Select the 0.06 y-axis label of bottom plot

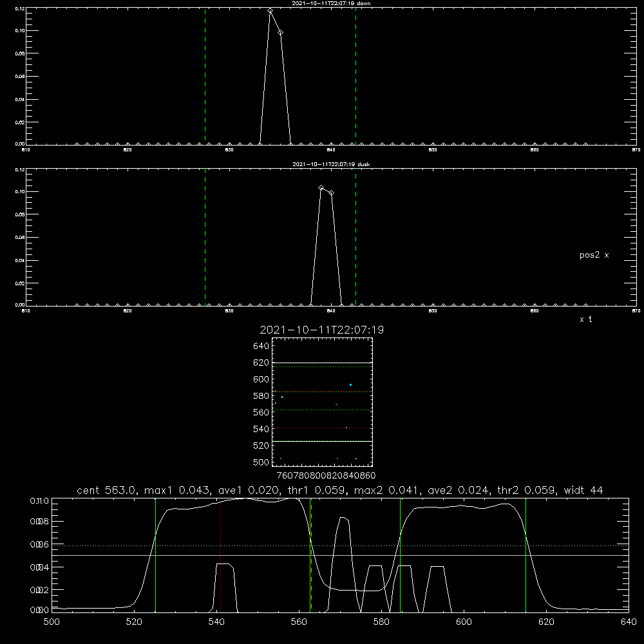click(x=39, y=544)
